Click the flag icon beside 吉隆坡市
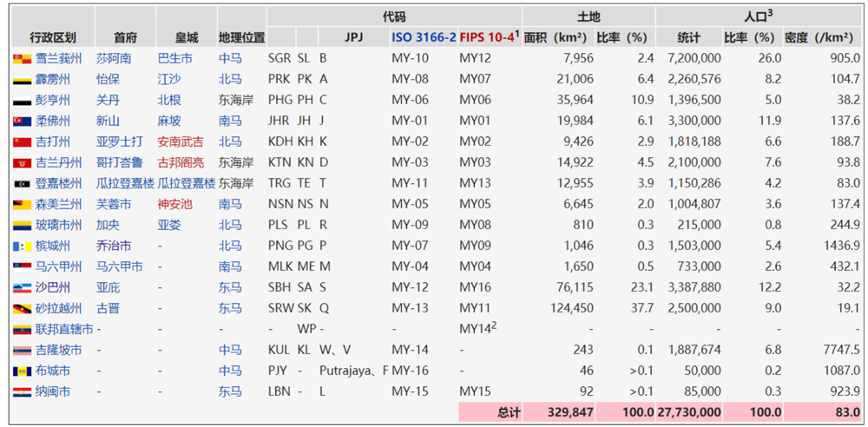Viewport: 868px width, 427px height. pyautogui.click(x=23, y=350)
